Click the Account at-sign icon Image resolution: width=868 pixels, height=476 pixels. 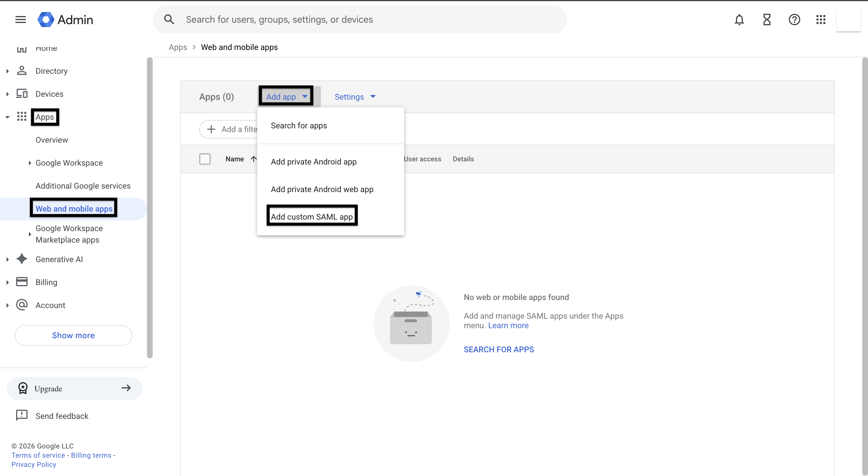click(x=22, y=305)
